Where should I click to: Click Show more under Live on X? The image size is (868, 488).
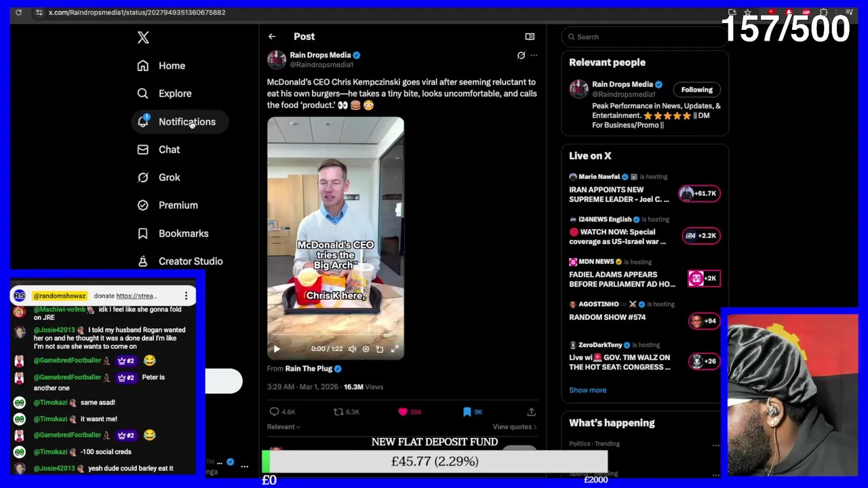tap(587, 390)
